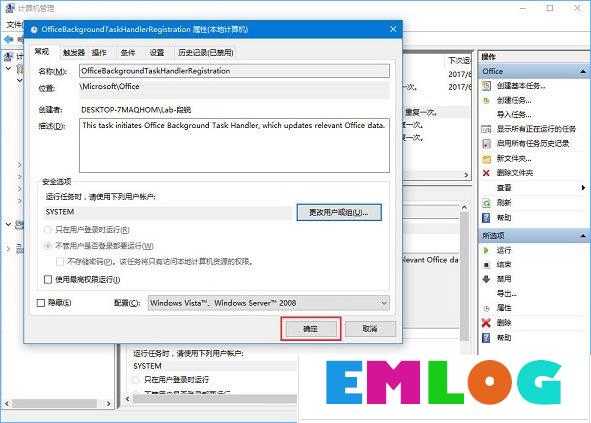The width and height of the screenshot is (591, 423).
Task: Open the 历史记录(已禁用) tab
Action: pos(205,53)
